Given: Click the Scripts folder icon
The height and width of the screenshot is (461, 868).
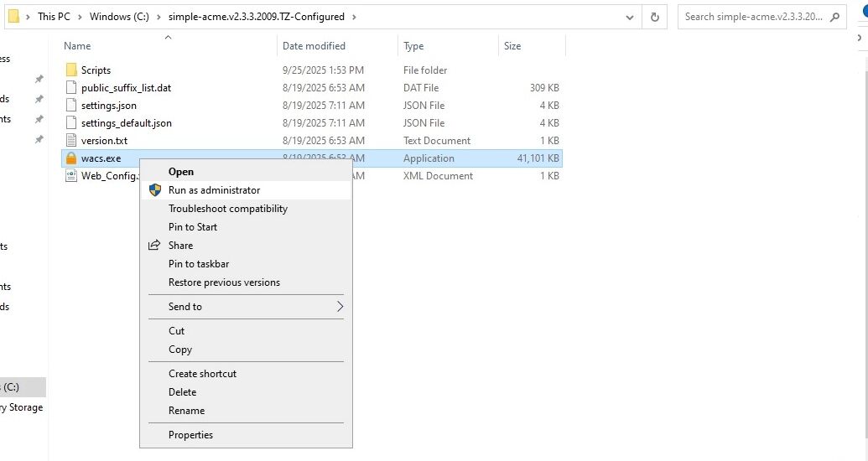Looking at the screenshot, I should point(71,70).
